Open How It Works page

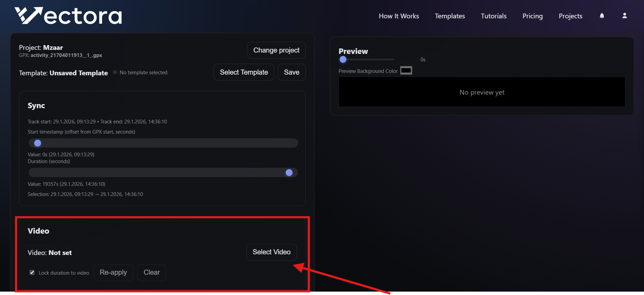click(399, 16)
